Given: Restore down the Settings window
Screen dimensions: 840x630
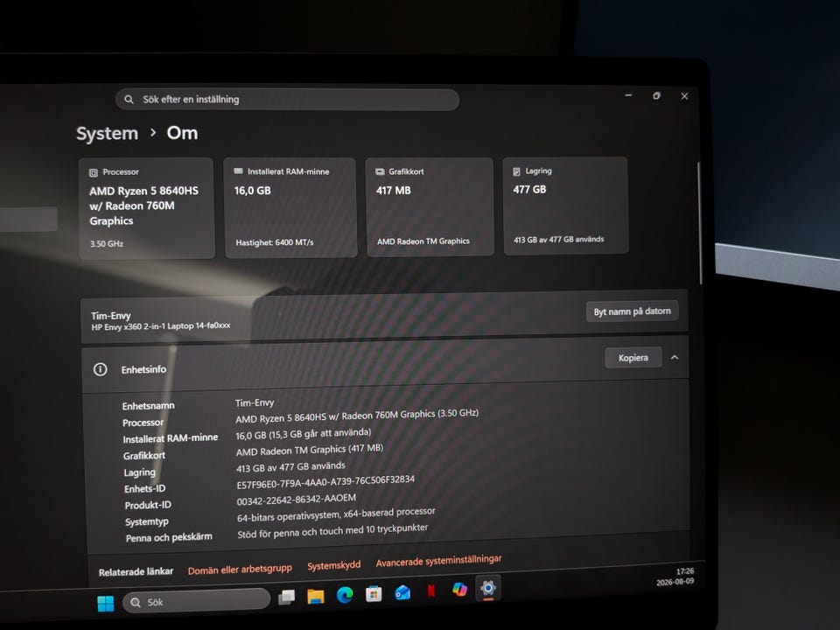Looking at the screenshot, I should (656, 96).
